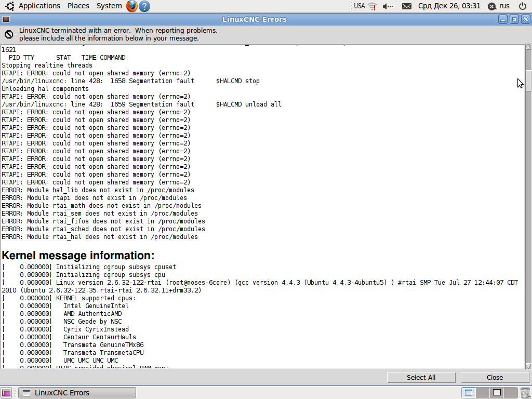The height and width of the screenshot is (399, 532).
Task: Click the power shutdown icon
Action: pyautogui.click(x=523, y=6)
